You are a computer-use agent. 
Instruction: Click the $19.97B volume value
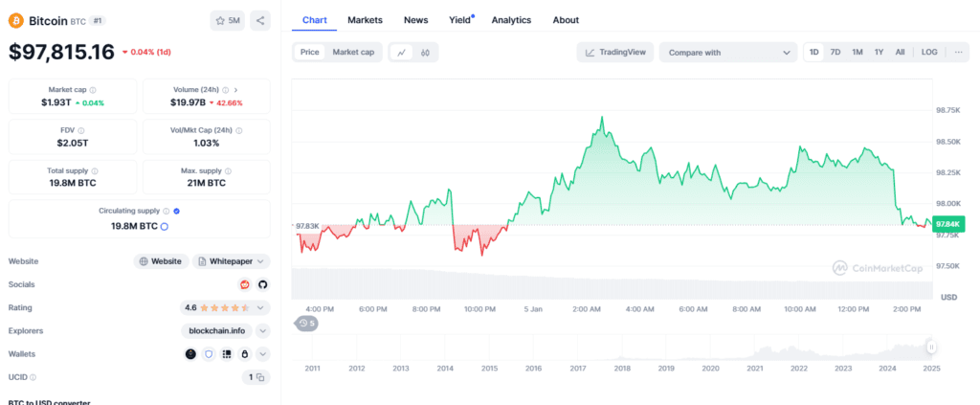188,102
